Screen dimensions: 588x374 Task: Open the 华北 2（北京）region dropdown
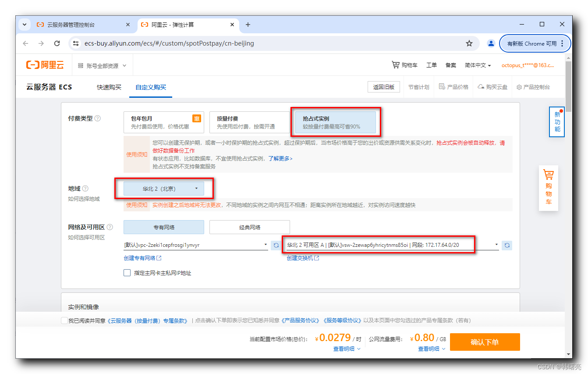[x=163, y=188]
